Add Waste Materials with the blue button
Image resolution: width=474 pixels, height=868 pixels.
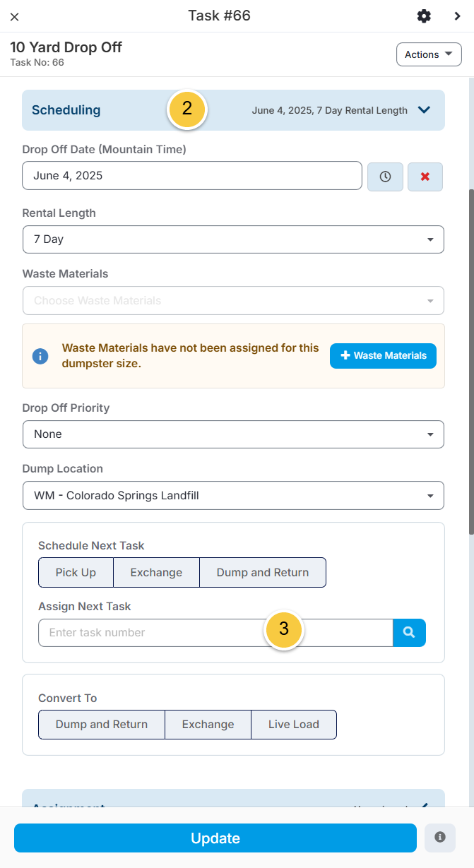(x=383, y=356)
